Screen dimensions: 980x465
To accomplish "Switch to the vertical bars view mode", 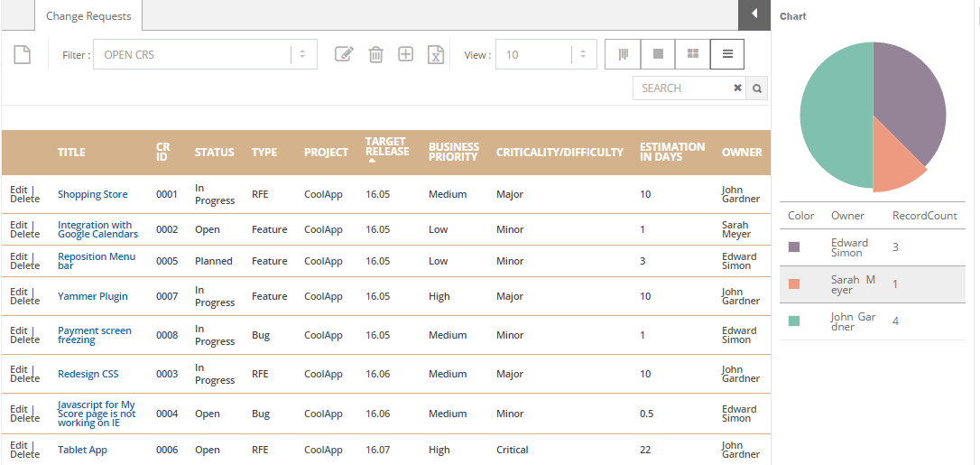I will pos(623,54).
